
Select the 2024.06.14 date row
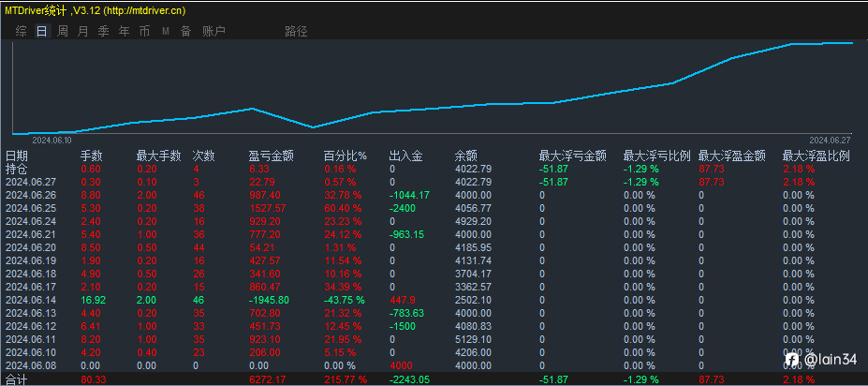(29, 300)
